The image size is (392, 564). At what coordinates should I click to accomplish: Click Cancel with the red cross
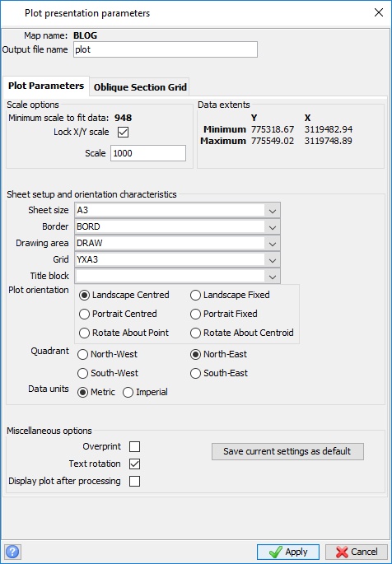357,552
